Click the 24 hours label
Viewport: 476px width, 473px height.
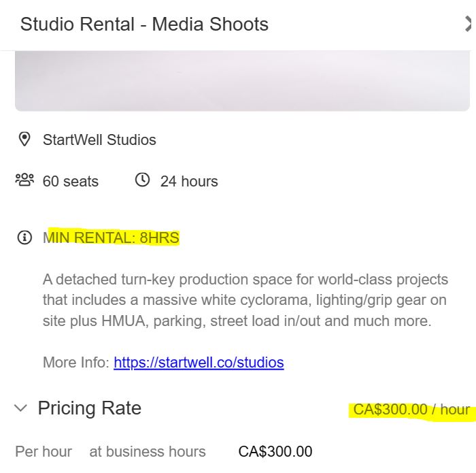point(189,182)
